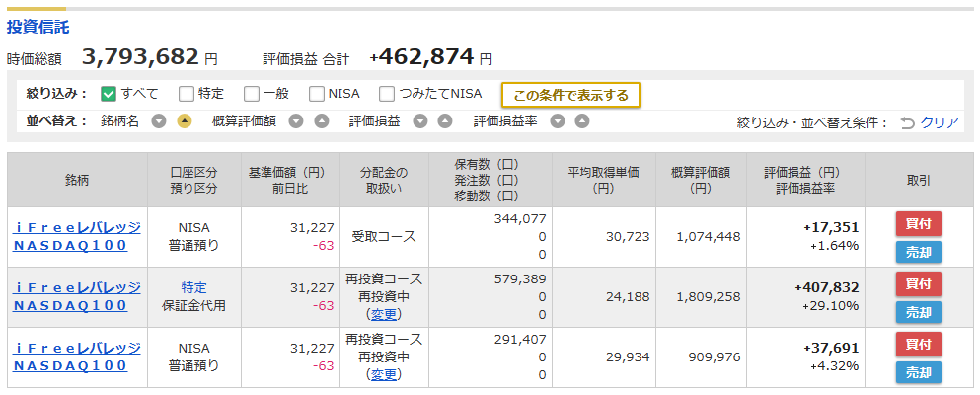Viewport: 980px width, 395px height.
Task: Sort 評価損益率 descending arrow
Action: pyautogui.click(x=558, y=121)
